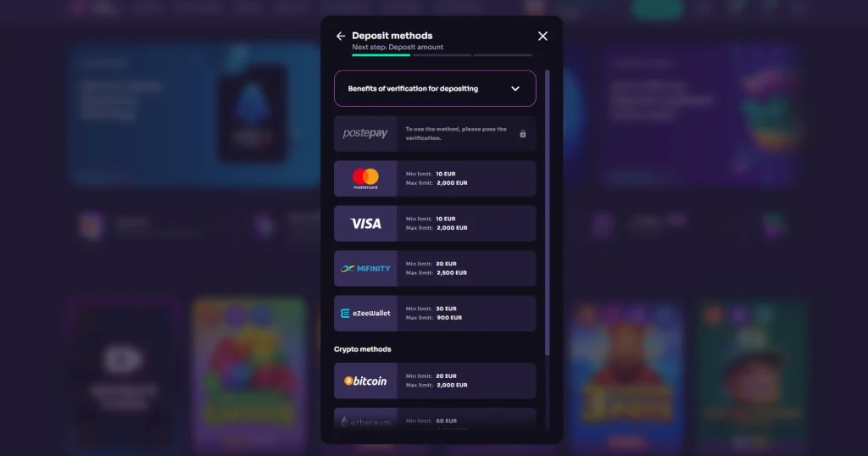Viewport: 868px width, 456px height.
Task: Expand Benefits of verification for depositing
Action: click(435, 88)
